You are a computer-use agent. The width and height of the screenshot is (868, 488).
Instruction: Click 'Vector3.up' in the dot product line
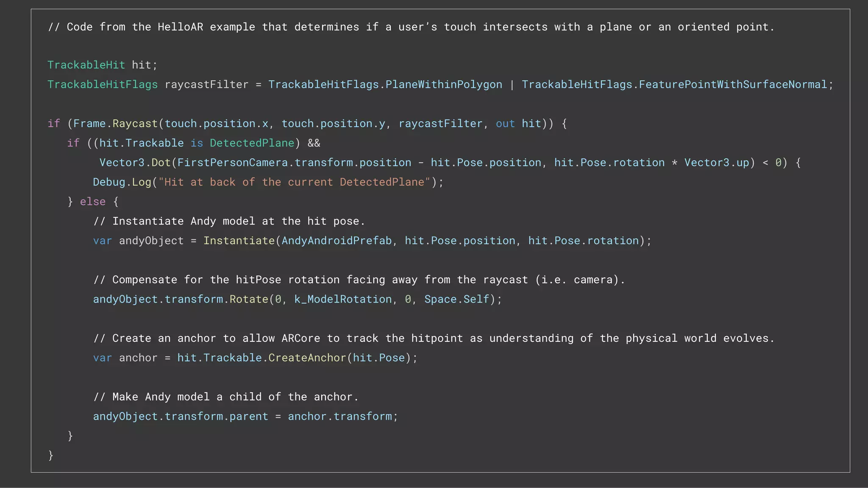click(717, 163)
